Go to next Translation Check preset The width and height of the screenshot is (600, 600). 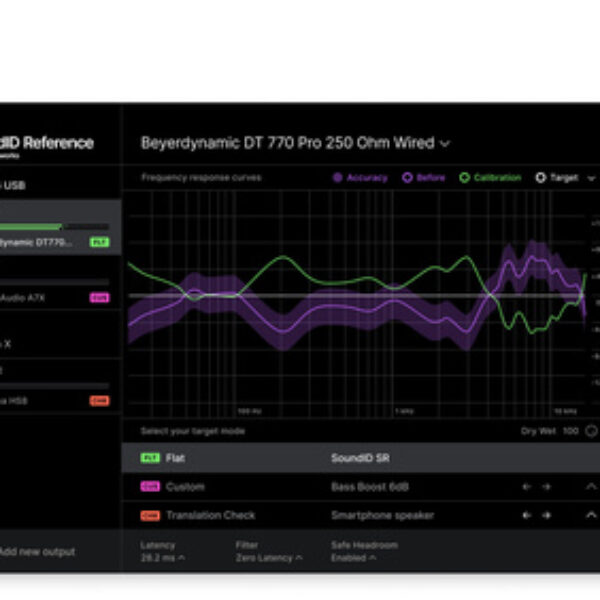click(x=546, y=515)
